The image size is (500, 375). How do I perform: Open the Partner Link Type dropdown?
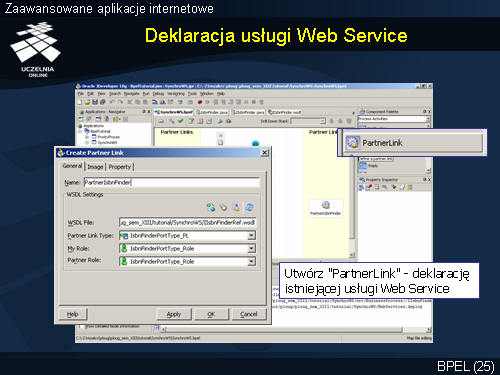[x=251, y=236]
